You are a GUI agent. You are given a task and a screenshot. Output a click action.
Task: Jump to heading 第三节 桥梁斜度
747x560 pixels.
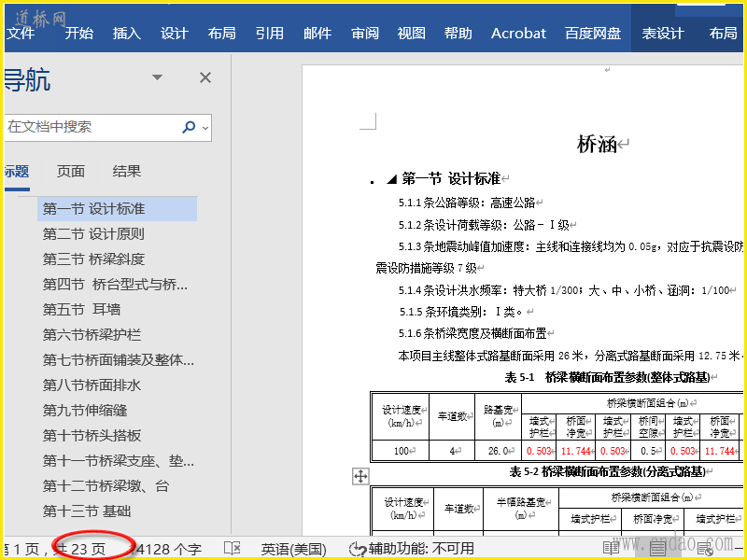point(93,259)
